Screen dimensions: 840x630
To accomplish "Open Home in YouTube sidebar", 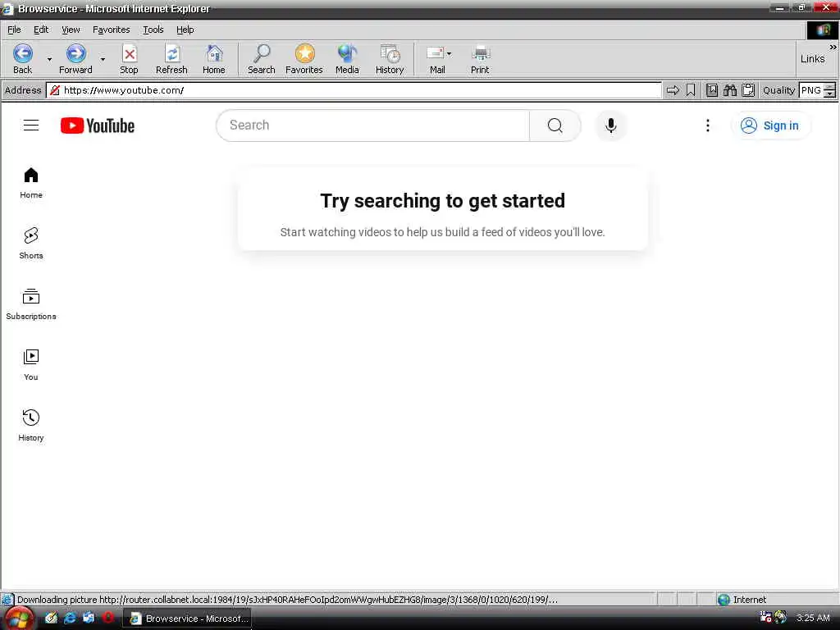I will point(31,183).
